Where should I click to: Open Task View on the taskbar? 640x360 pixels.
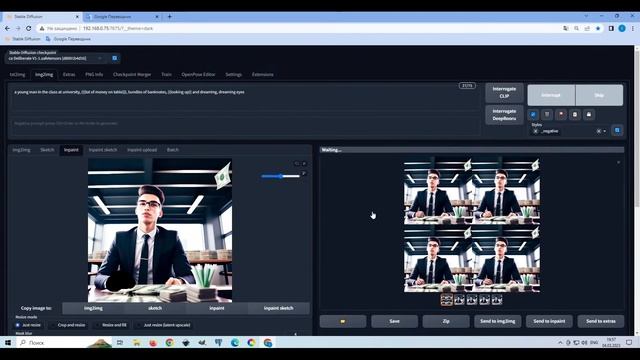pyautogui.click(x=120, y=342)
